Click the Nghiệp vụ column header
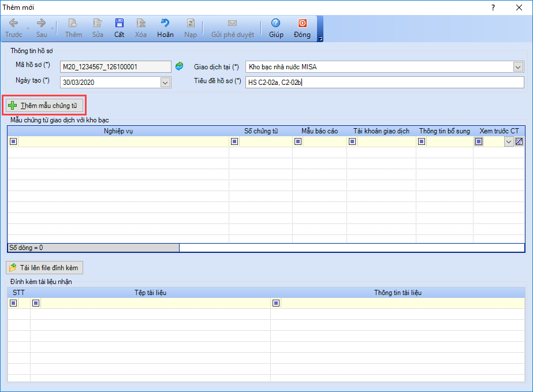The height and width of the screenshot is (392, 533). [x=118, y=131]
